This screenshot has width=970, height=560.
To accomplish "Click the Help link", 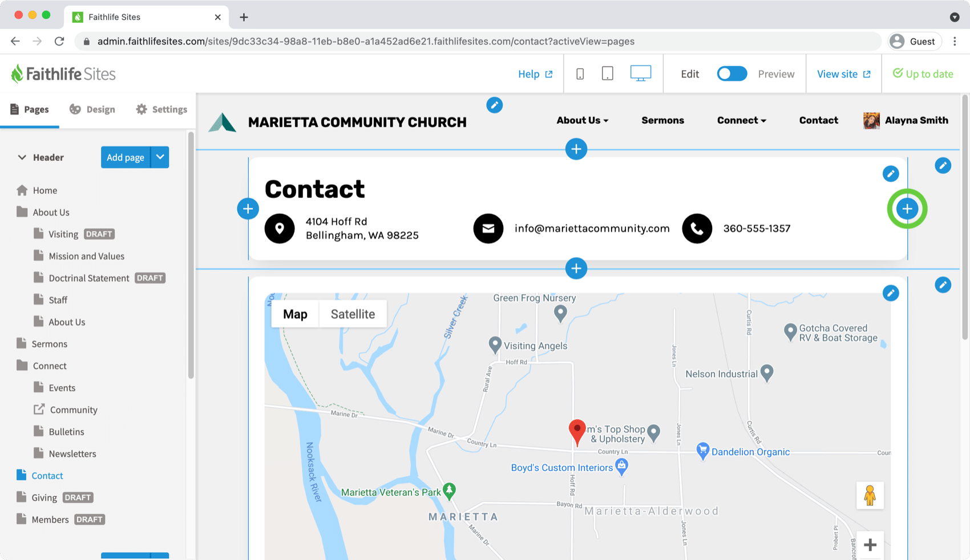I will [x=535, y=74].
